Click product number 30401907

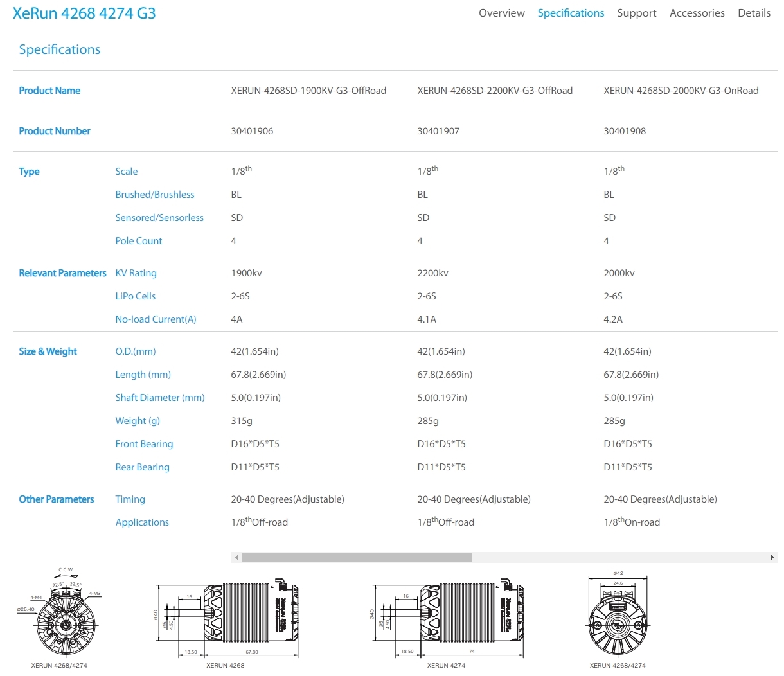tap(438, 131)
